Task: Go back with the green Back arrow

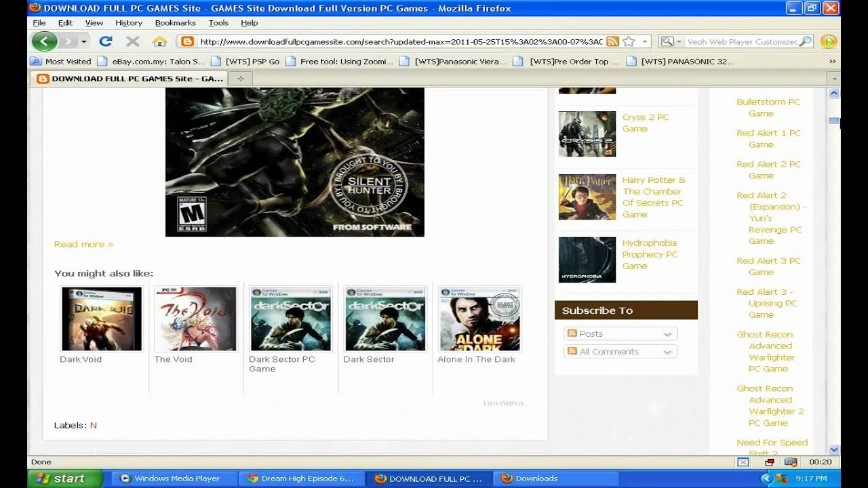Action: [44, 41]
